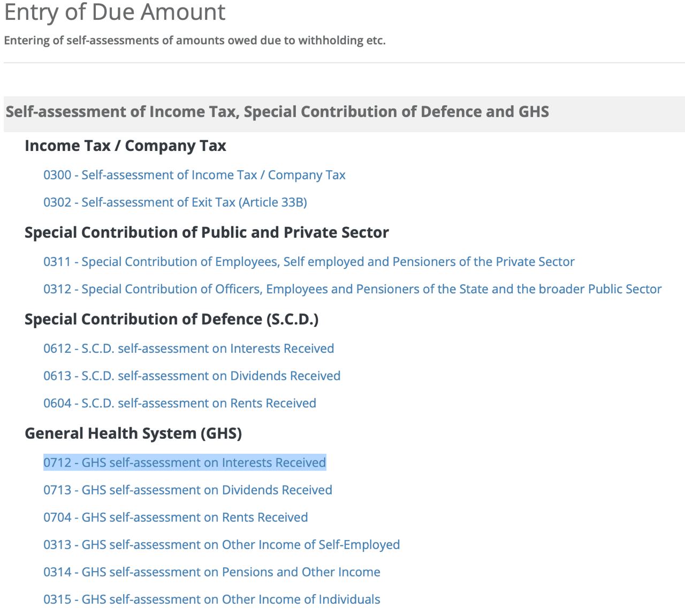Select 0311 Special Contribution Private Sector link

point(309,262)
